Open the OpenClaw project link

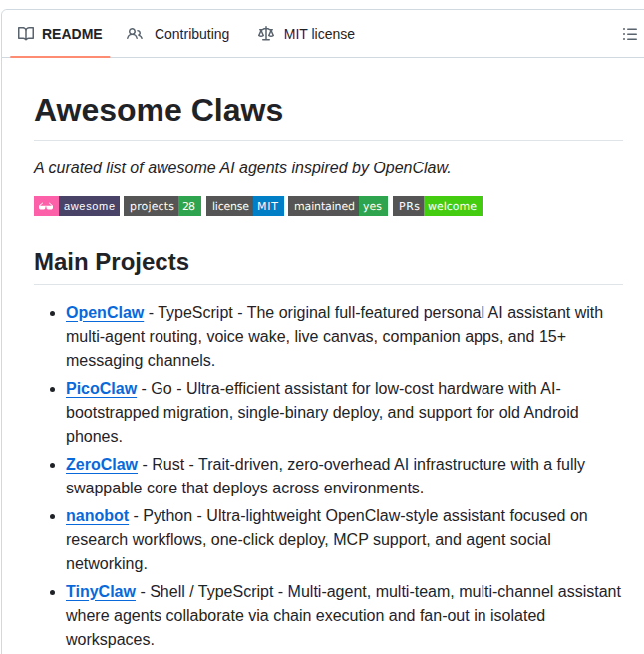pyautogui.click(x=105, y=312)
